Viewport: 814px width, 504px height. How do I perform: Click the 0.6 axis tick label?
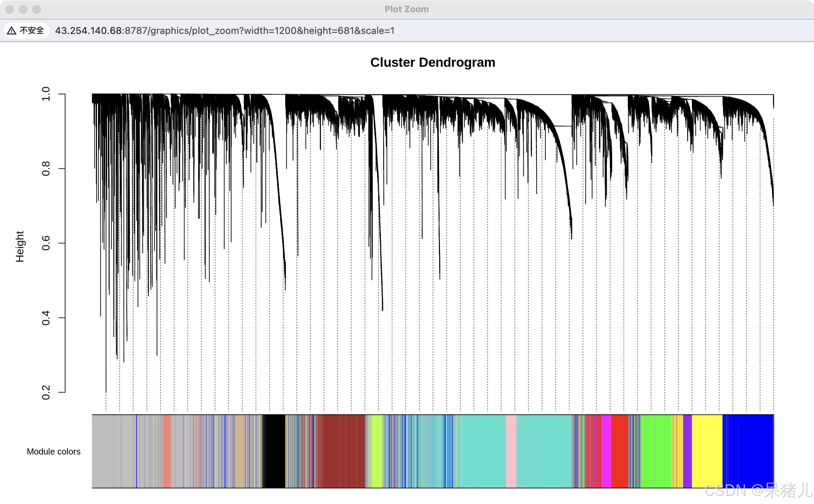[x=46, y=243]
